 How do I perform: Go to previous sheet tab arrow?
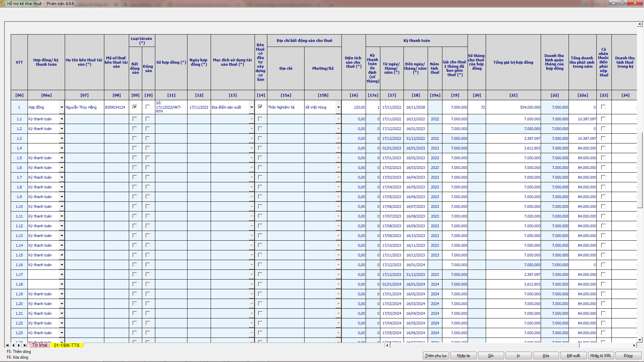coord(13,345)
